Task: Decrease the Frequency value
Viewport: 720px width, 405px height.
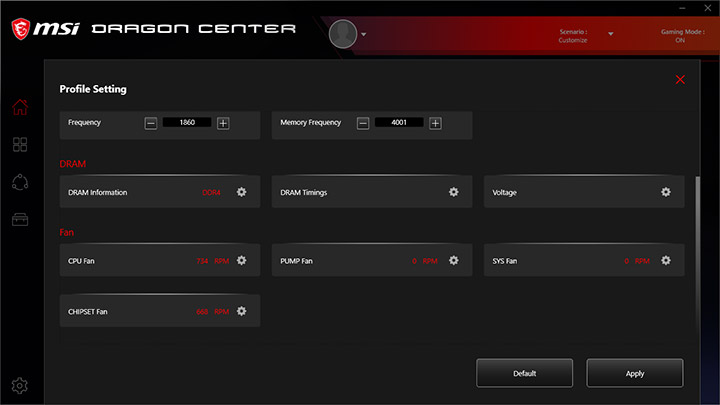Action: (151, 123)
